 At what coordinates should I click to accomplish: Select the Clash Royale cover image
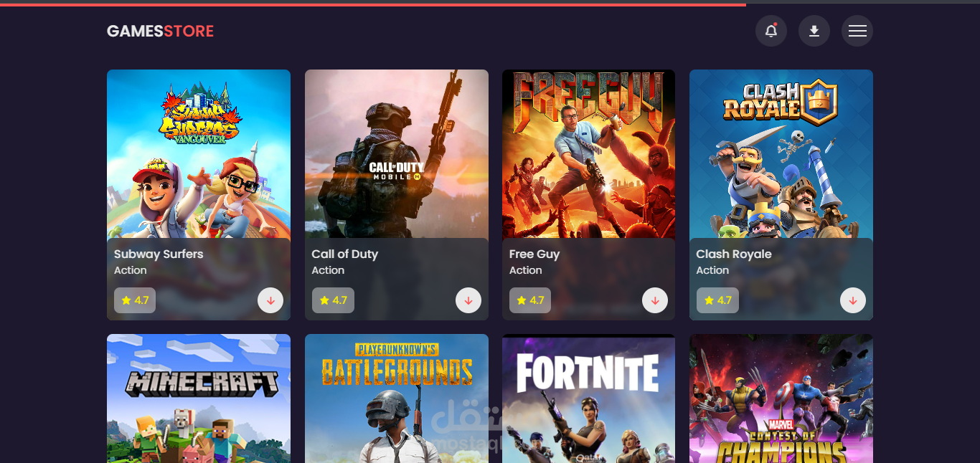[781, 154]
